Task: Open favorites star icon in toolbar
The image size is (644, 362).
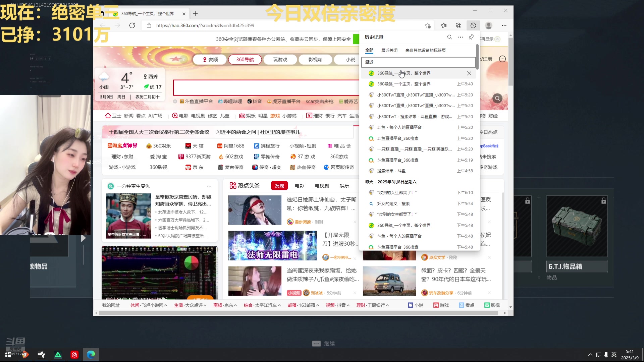Action: [444, 25]
